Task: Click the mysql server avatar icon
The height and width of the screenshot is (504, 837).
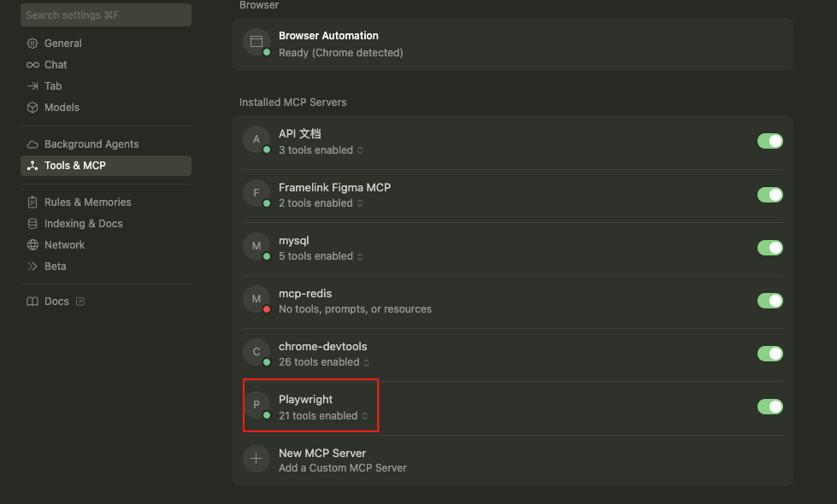Action: click(x=256, y=246)
